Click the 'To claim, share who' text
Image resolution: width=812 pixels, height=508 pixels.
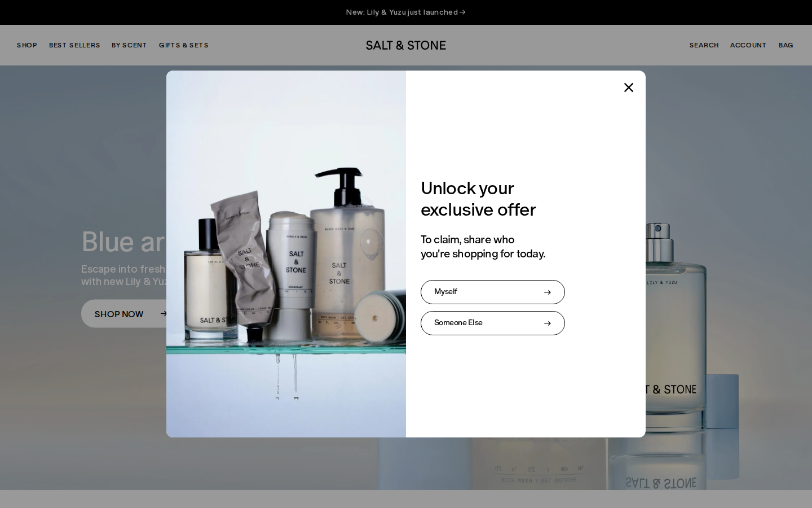467,240
